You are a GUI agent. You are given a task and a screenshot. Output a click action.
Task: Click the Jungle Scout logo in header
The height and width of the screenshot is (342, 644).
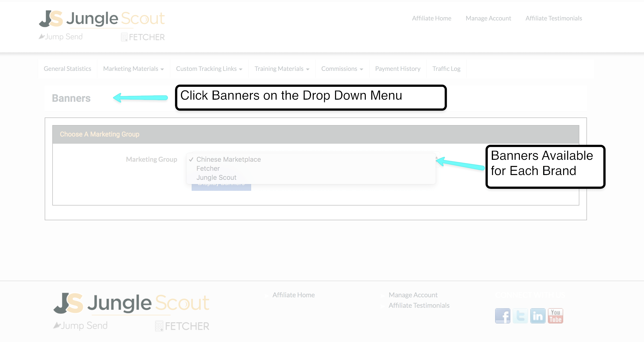[102, 19]
